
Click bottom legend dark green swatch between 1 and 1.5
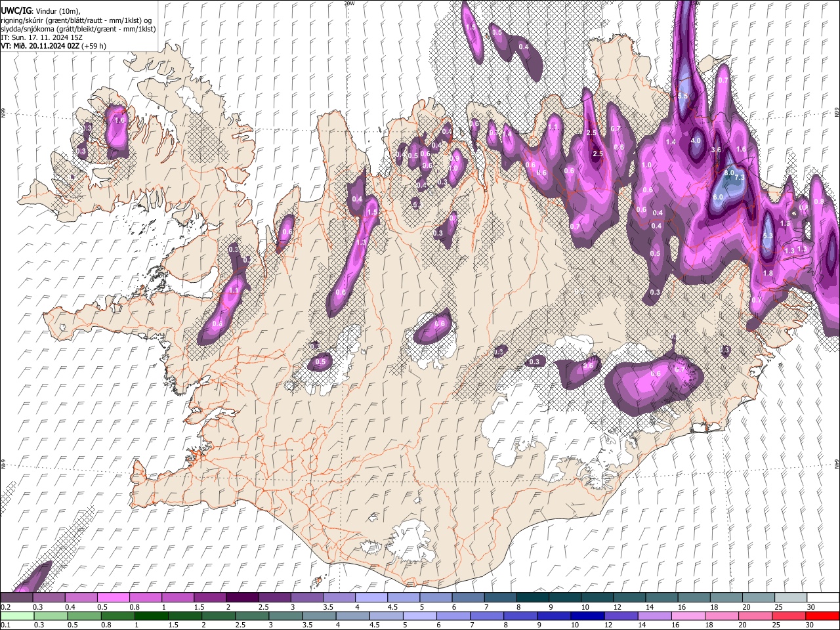pos(151,616)
